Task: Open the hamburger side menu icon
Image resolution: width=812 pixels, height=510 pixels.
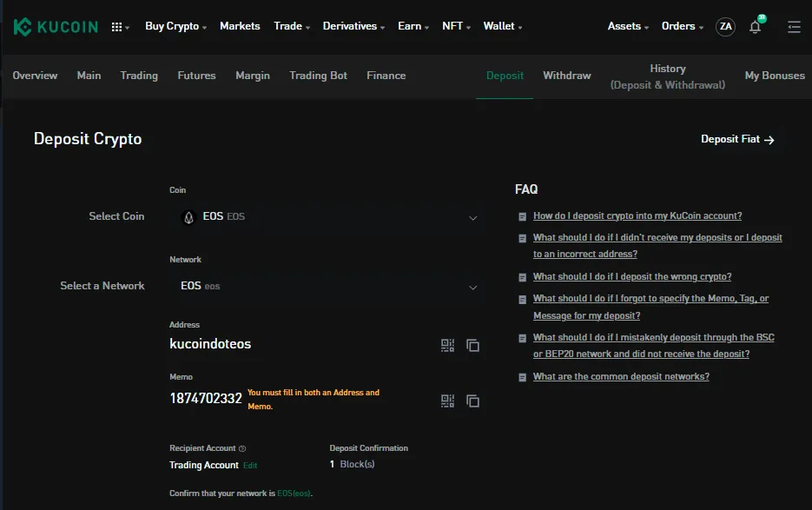Action: (x=794, y=27)
